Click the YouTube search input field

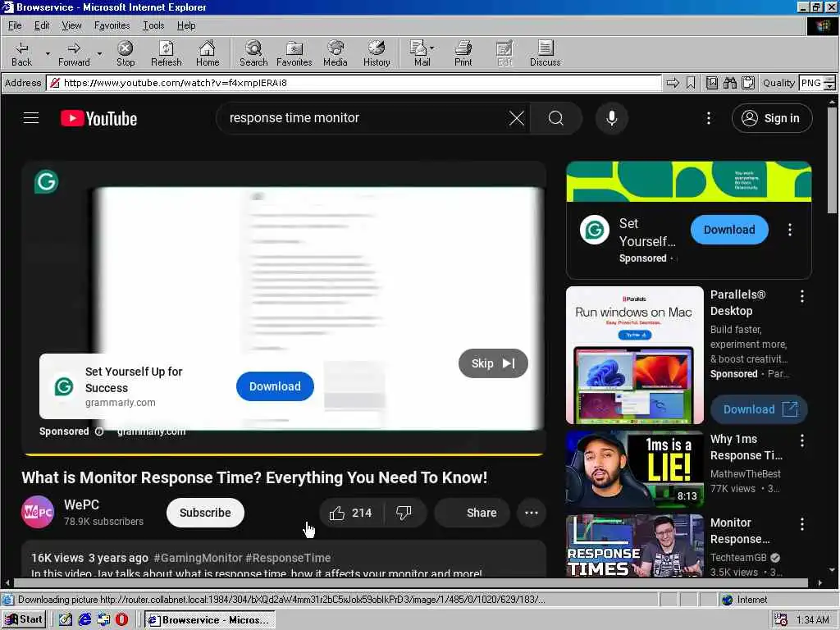(x=364, y=118)
